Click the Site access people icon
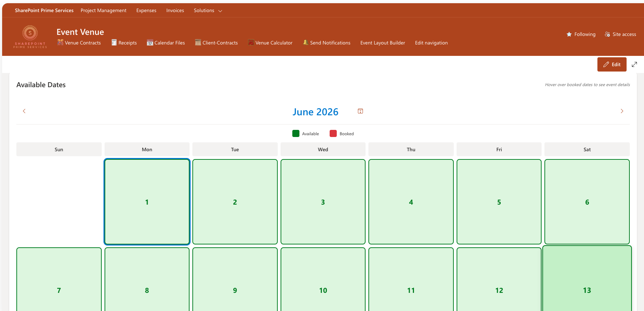This screenshot has width=644, height=311. tap(607, 34)
